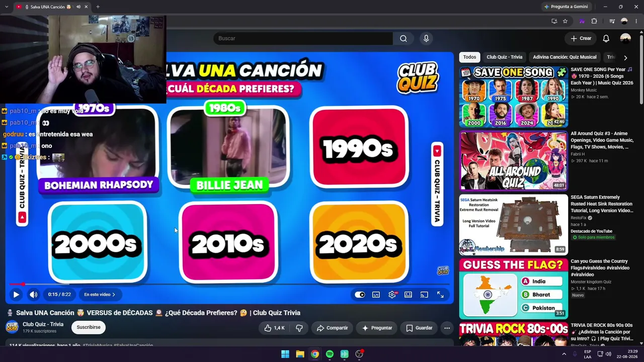Dislike the video with the thumbs-down button
644x362 pixels.
pyautogui.click(x=299, y=328)
